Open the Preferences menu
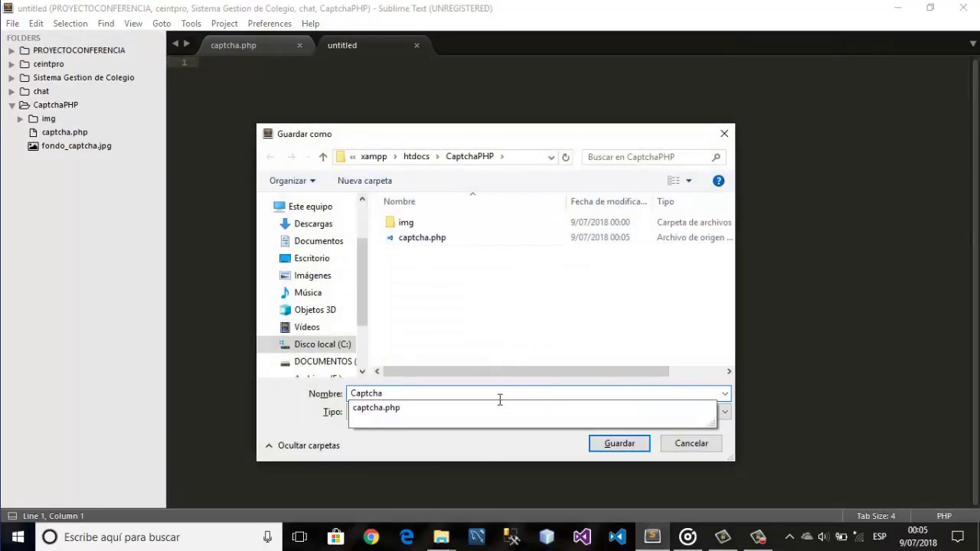Screen dimensions: 980x551 click(x=269, y=24)
